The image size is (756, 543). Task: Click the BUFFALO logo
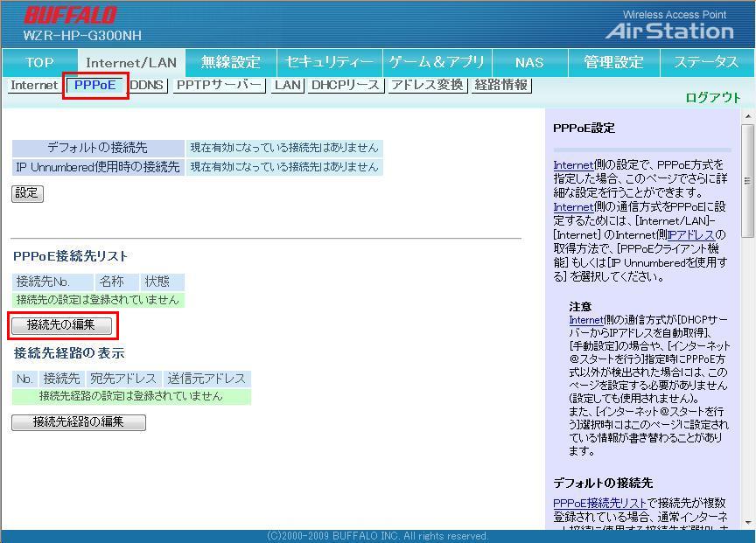pos(70,16)
